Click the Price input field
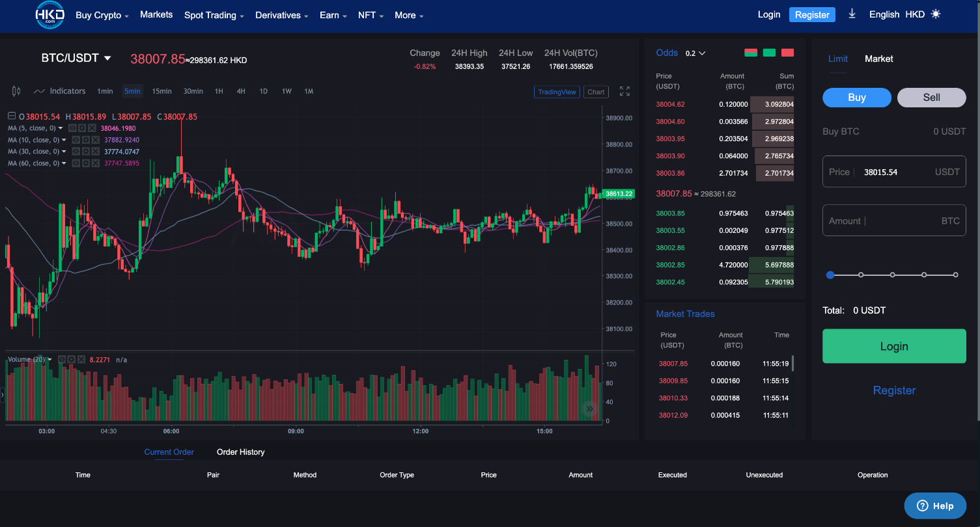 tap(894, 172)
